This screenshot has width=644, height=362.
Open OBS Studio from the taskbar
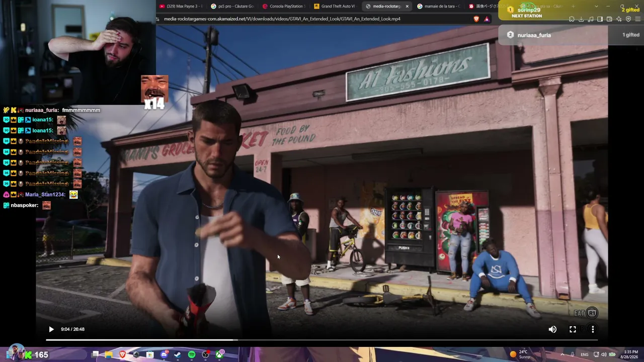pyautogui.click(x=205, y=354)
